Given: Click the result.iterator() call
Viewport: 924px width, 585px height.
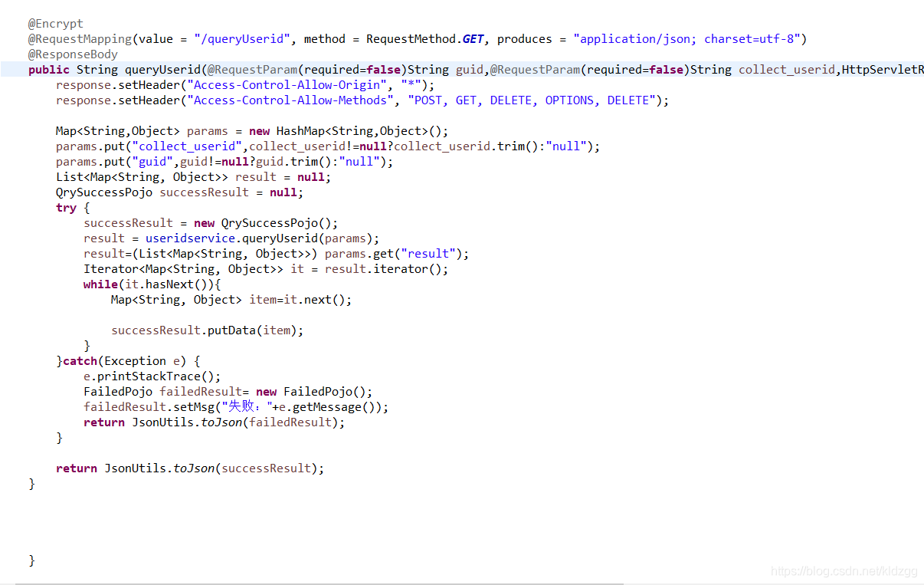Looking at the screenshot, I should click(x=383, y=269).
